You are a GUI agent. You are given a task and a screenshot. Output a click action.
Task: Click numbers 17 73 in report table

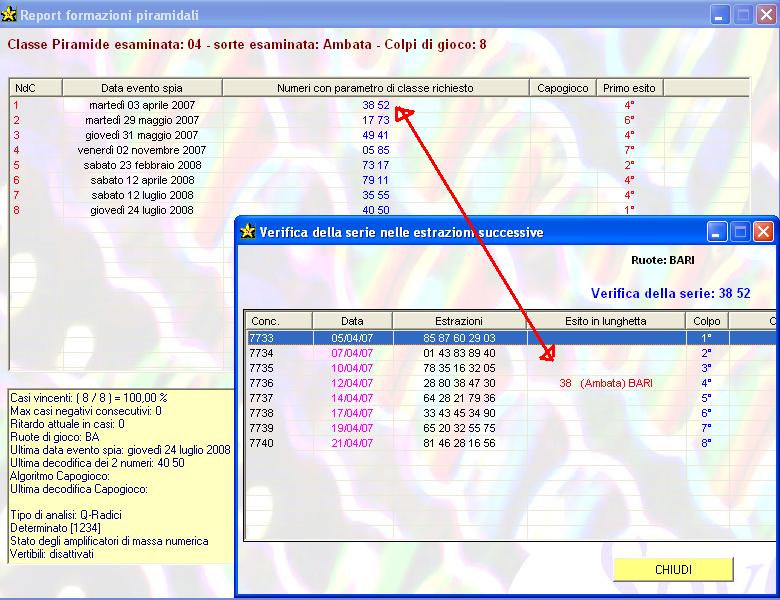click(x=376, y=120)
